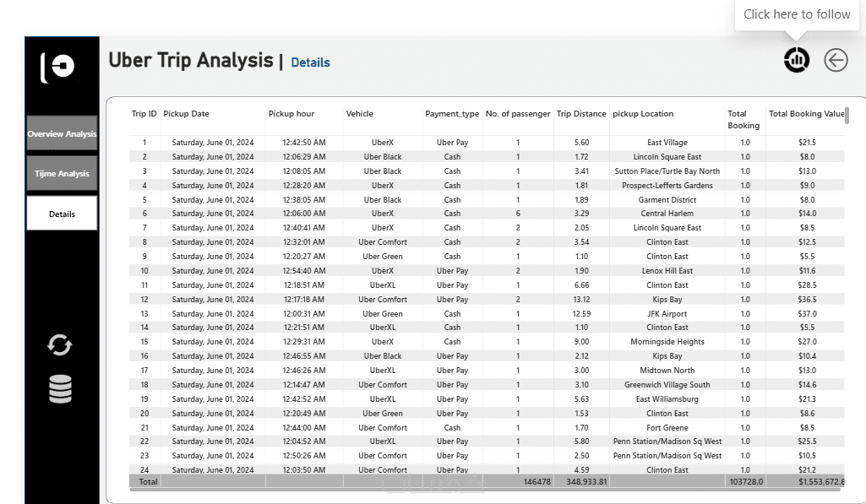Select the 'Midtown North' cell
The width and height of the screenshot is (866, 504).
[667, 371]
